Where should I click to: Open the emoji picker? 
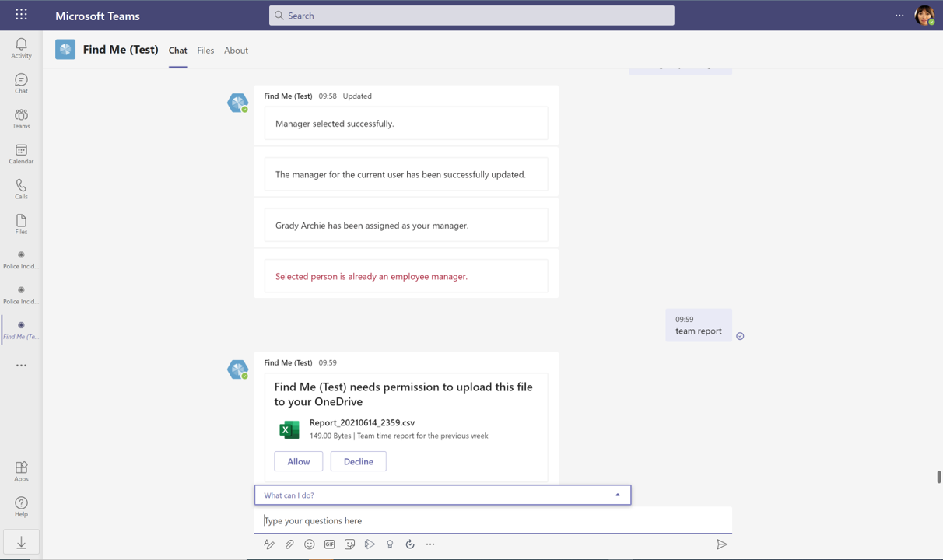point(310,544)
